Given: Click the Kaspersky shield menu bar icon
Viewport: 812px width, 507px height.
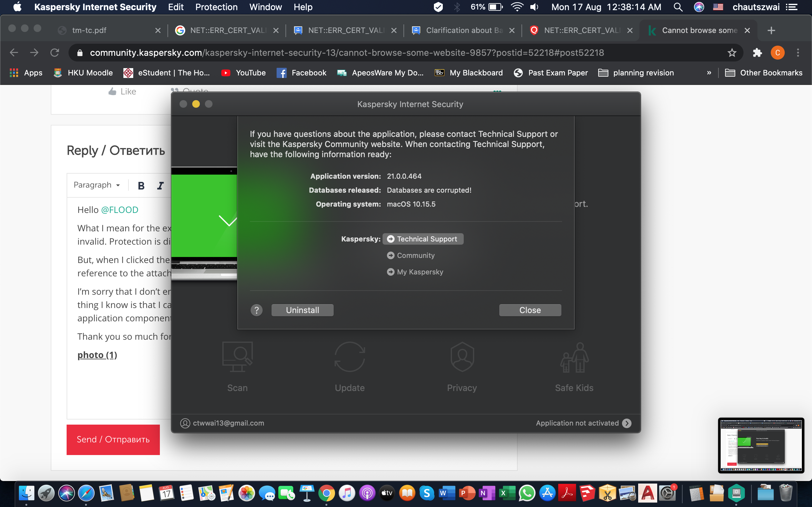Looking at the screenshot, I should 438,7.
